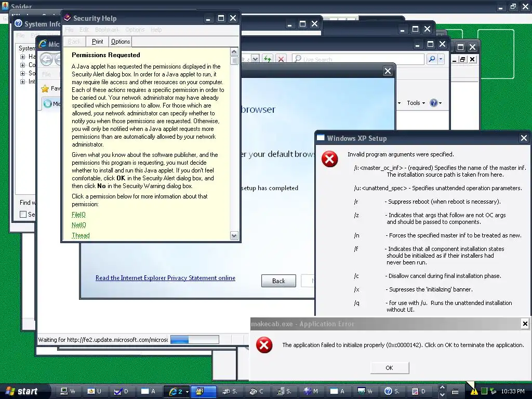Open the File menu in System Information

coord(20,35)
